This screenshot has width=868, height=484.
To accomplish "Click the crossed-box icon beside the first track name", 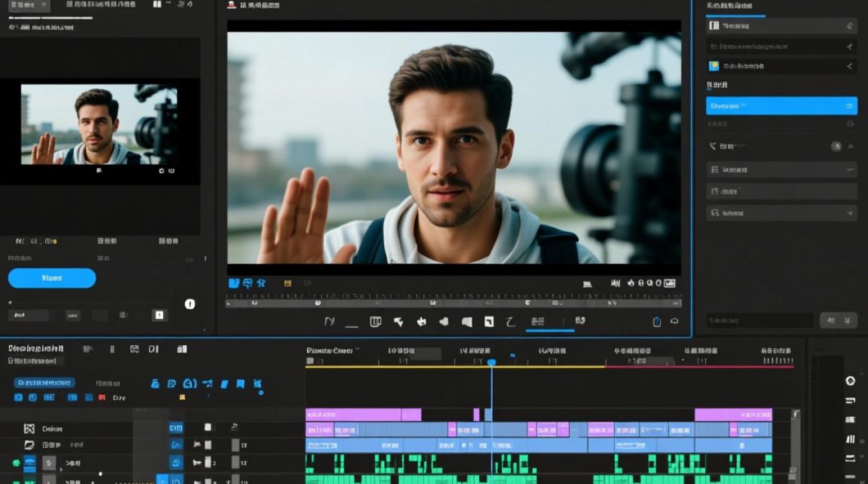I will point(29,429).
